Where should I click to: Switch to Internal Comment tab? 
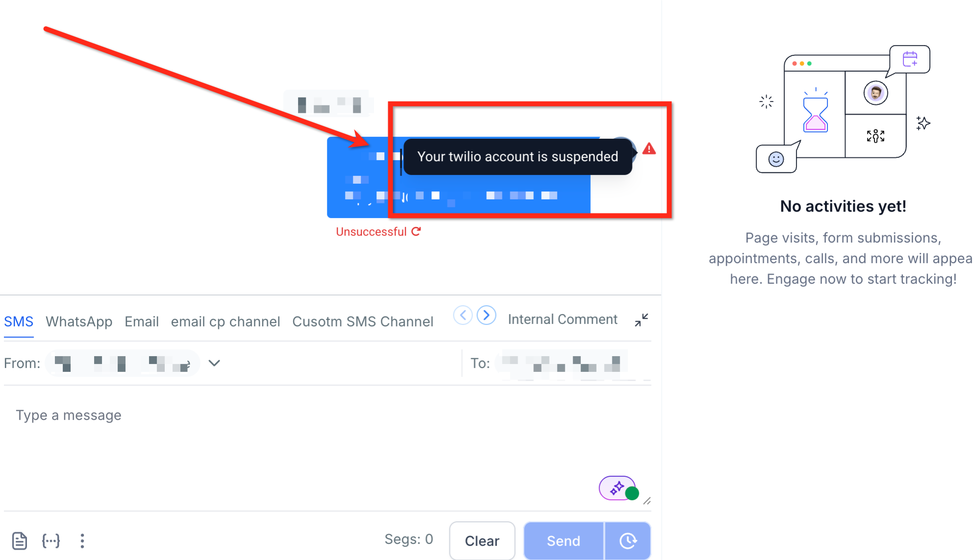coord(562,319)
